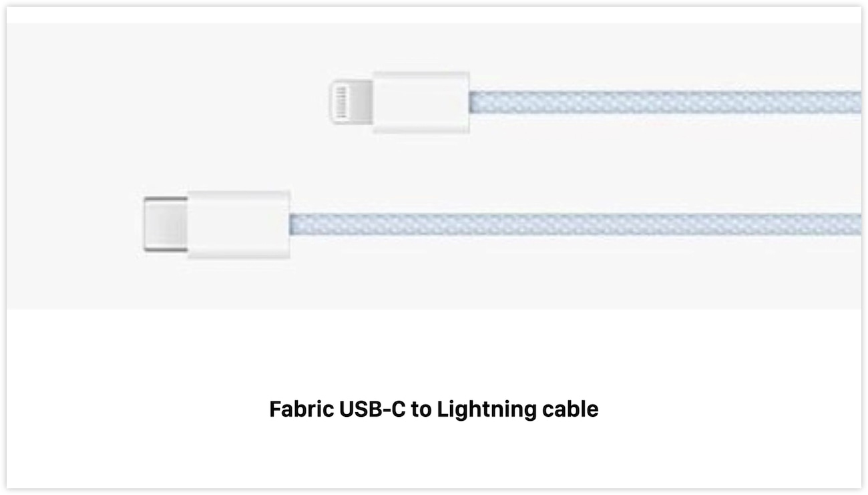Open the fabric cable product image
Screen dimensions: 868x495
click(434, 166)
